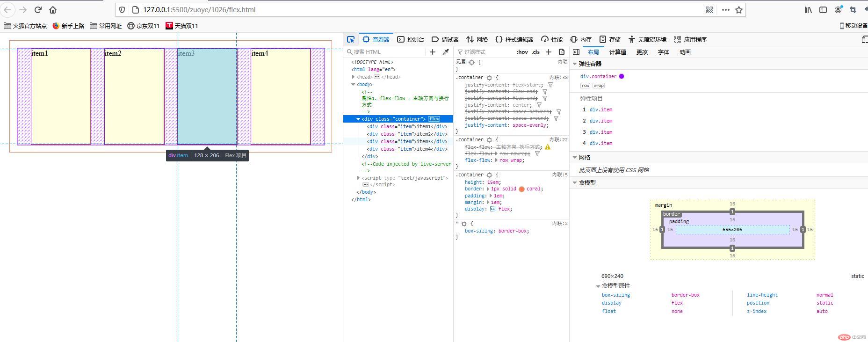
Task: Toggle responsive design mode icon
Action: click(x=864, y=39)
